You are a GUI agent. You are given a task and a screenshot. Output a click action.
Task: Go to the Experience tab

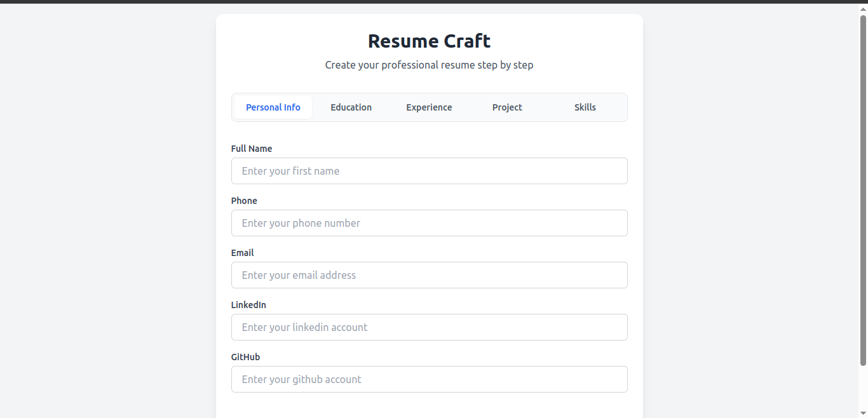pyautogui.click(x=429, y=107)
